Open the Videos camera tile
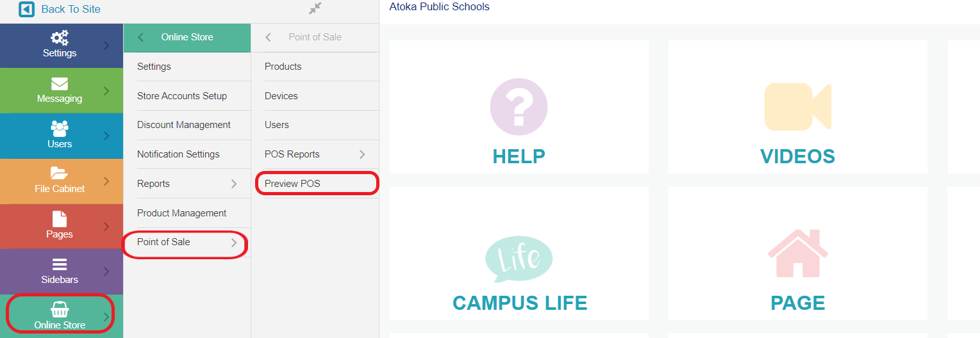980x338 pixels. point(797,107)
